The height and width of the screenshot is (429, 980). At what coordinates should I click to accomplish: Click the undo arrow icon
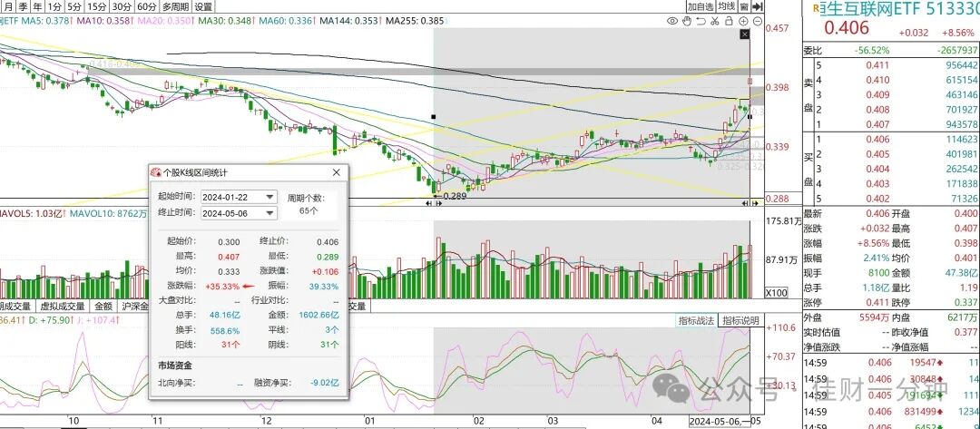(701, 21)
